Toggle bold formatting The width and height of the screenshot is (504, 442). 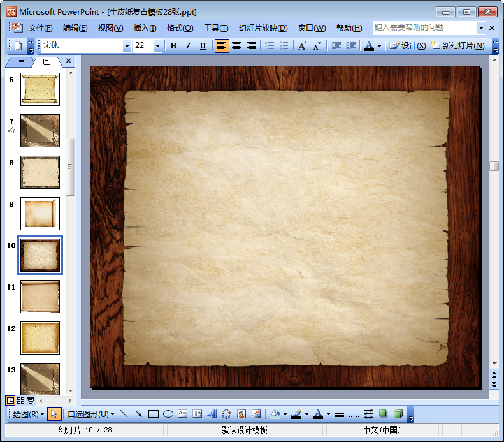tap(173, 46)
